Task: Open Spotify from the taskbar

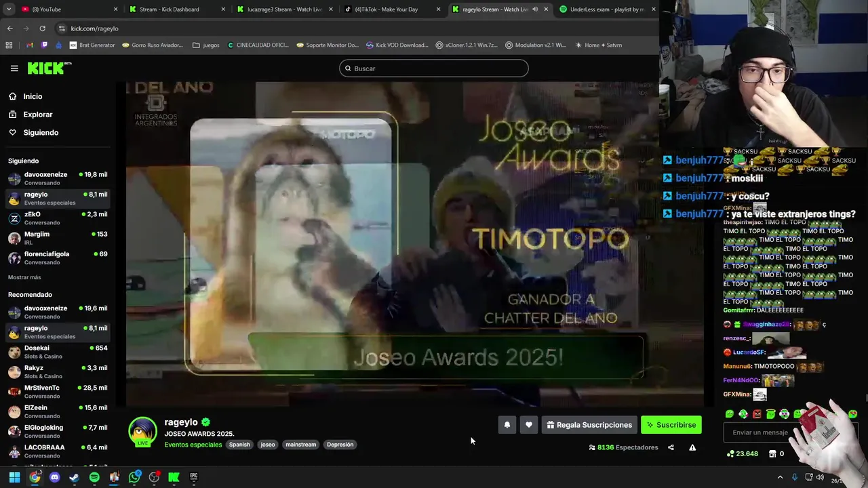Action: 94,477
